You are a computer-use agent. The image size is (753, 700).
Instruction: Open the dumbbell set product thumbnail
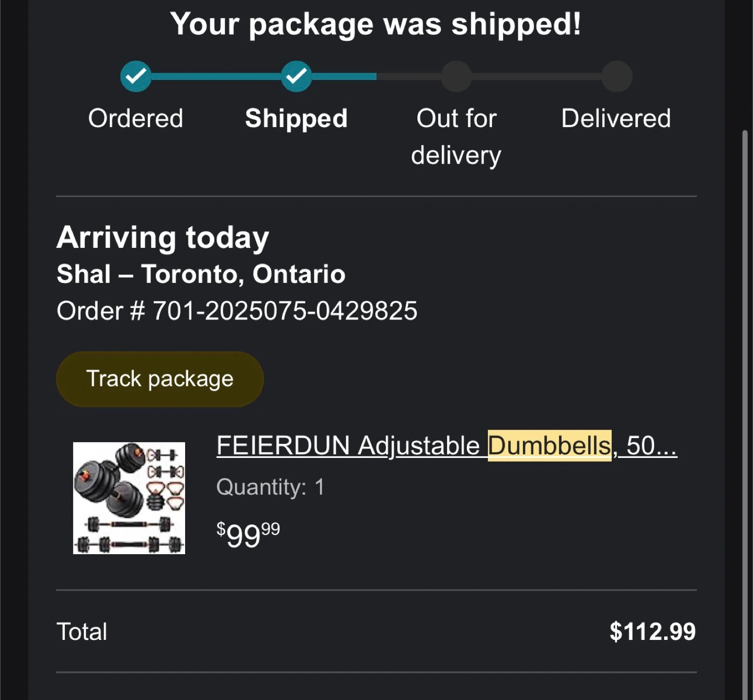pos(129,498)
